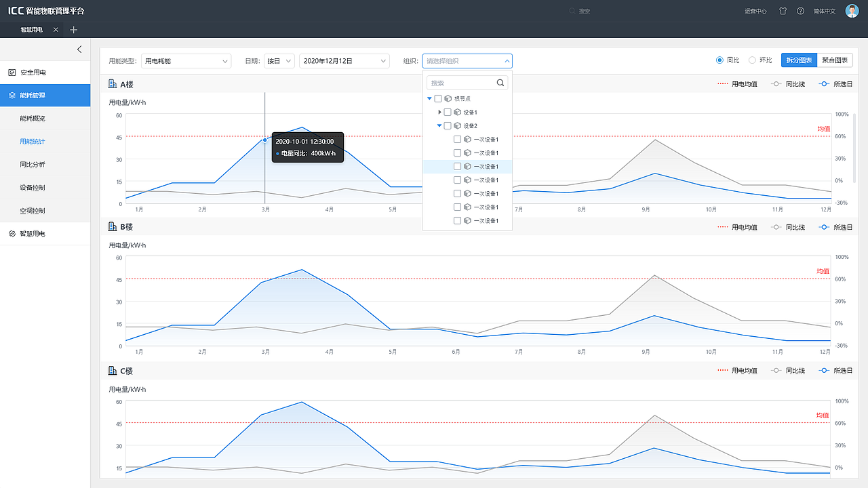868x488 pixels.
Task: Select the 智慧用电 top tab
Action: coord(31,30)
